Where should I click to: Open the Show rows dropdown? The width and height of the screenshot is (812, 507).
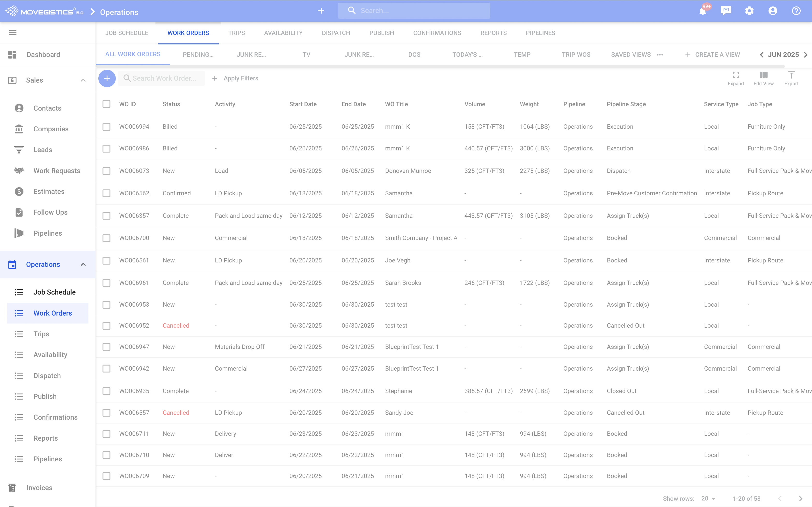tap(709, 498)
